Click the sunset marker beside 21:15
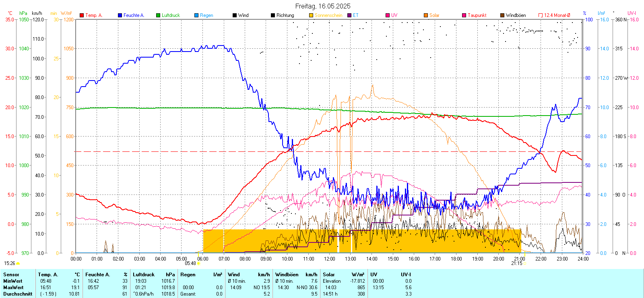The image size is (644, 298). [x=525, y=263]
